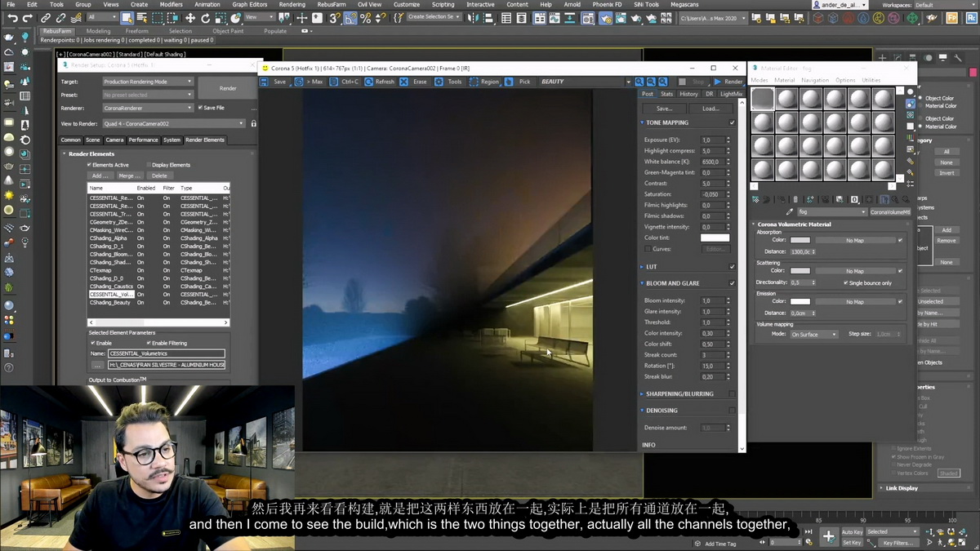Activate the Select and Move tool
Image resolution: width=980 pixels, height=551 pixels.
(x=189, y=18)
